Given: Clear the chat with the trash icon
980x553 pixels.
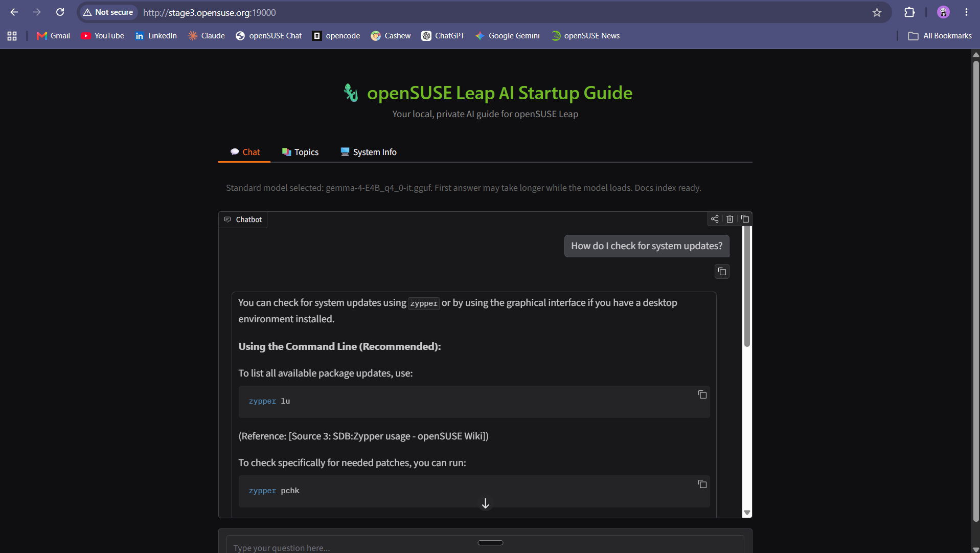Looking at the screenshot, I should (730, 219).
